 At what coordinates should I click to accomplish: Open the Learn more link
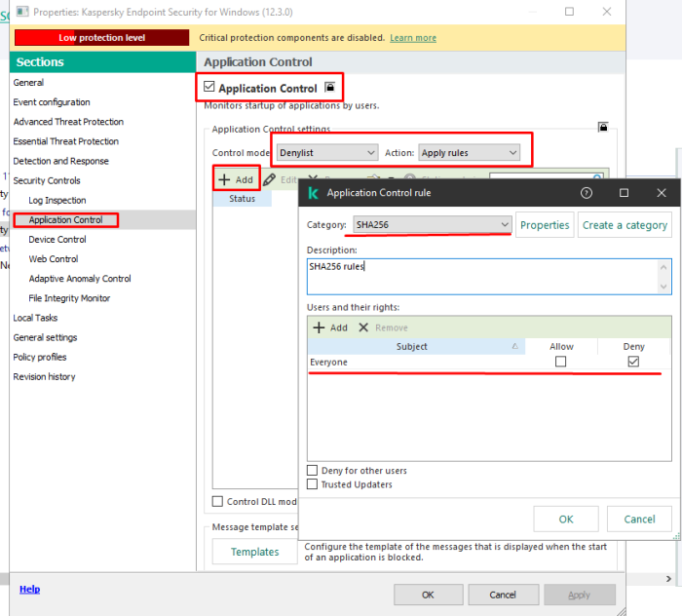(x=413, y=38)
